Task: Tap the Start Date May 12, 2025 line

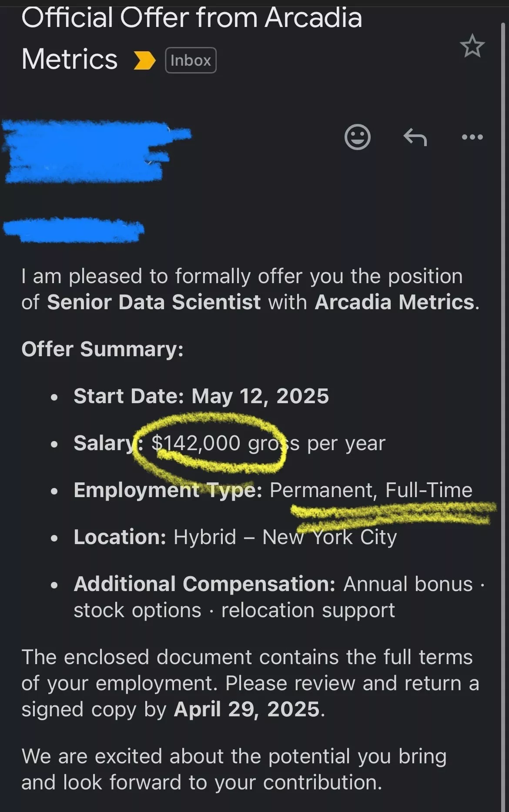Action: (201, 396)
